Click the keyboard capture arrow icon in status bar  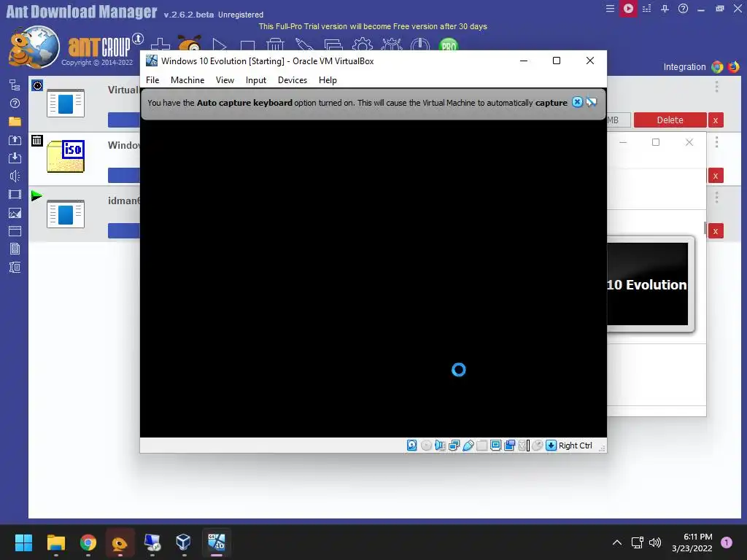(x=551, y=446)
